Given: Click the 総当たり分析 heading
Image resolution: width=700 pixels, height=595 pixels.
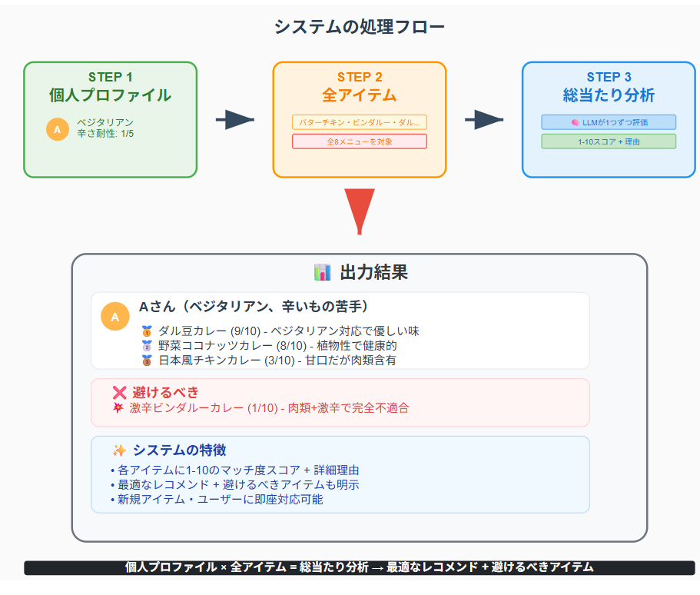Looking at the screenshot, I should [x=609, y=95].
